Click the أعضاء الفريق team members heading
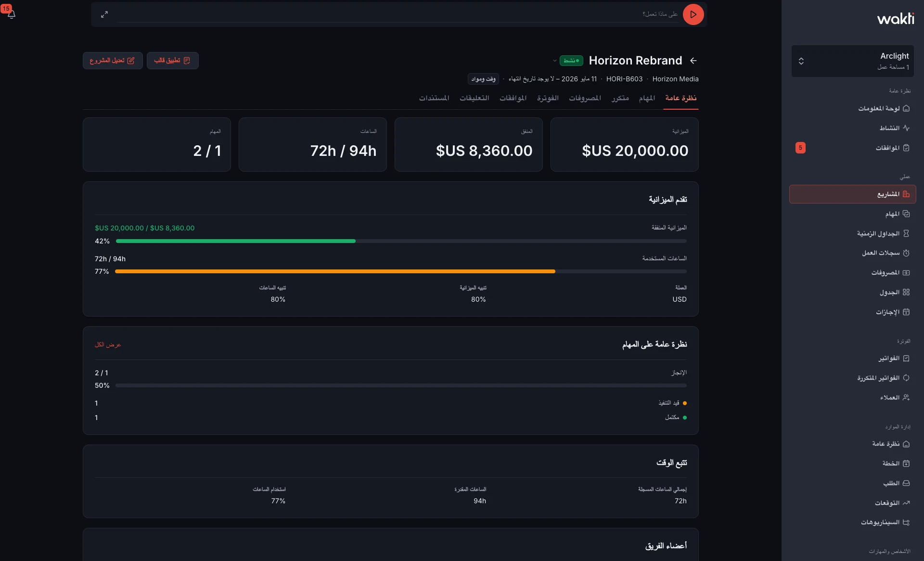 tap(666, 546)
